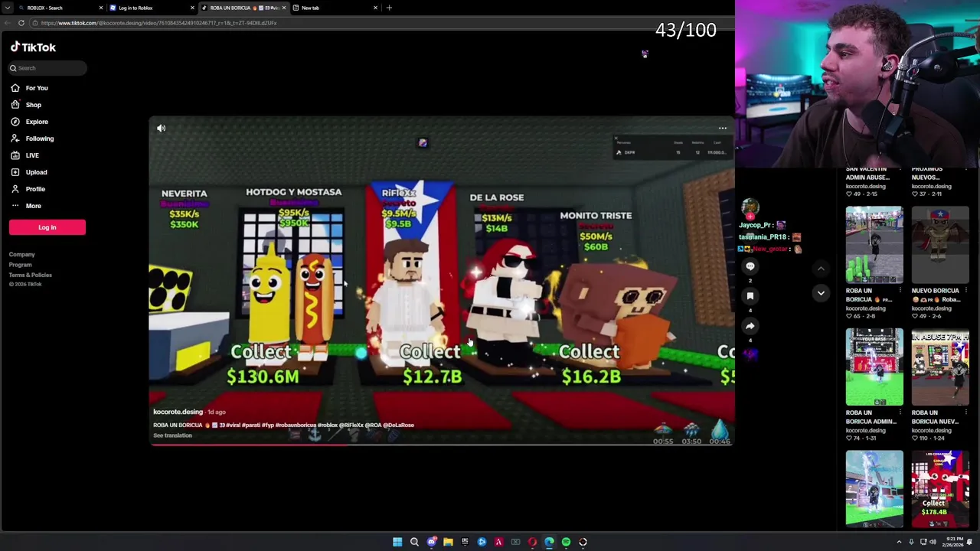980x551 pixels.
Task: Open the video three-dot options menu
Action: click(722, 129)
